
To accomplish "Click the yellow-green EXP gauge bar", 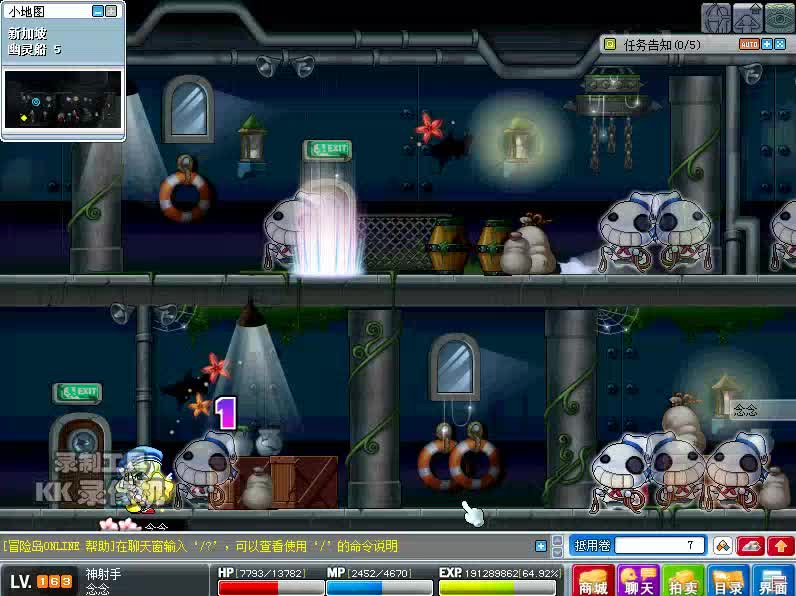I will 498,588.
